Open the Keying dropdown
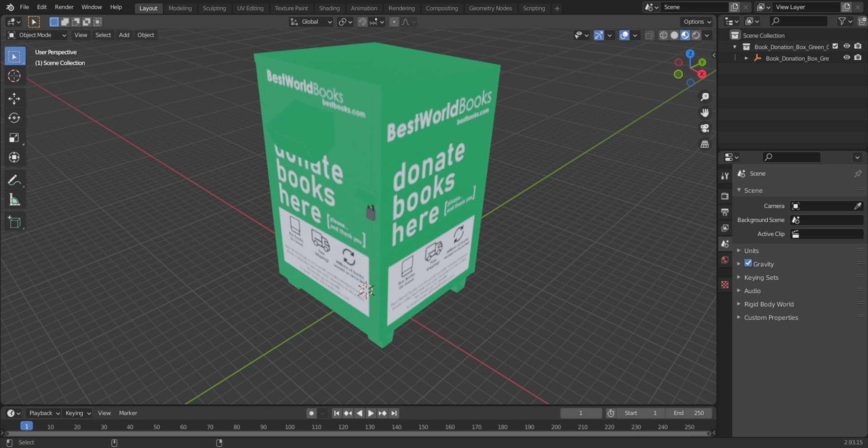The height and width of the screenshot is (448, 868). coord(77,413)
